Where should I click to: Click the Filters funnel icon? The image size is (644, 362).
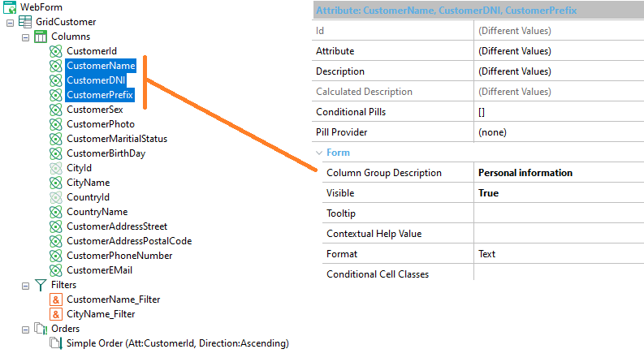click(x=41, y=285)
